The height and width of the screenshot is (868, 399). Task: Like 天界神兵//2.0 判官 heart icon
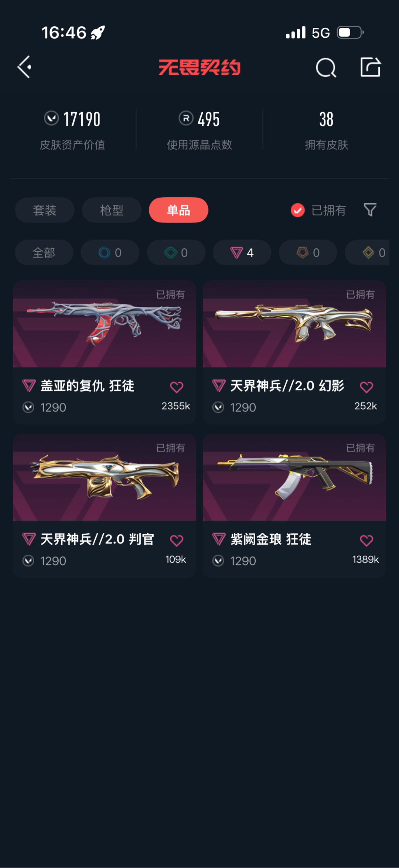click(x=177, y=540)
